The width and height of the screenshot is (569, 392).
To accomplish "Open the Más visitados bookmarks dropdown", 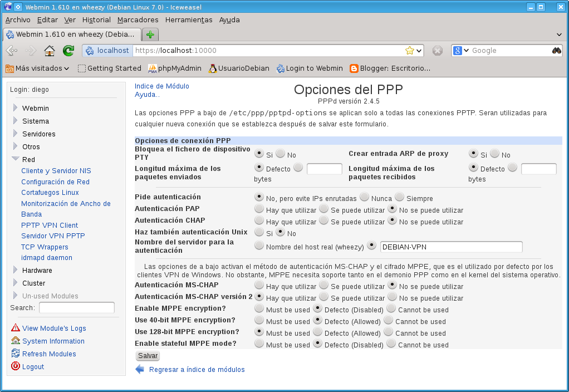I will pyautogui.click(x=37, y=68).
